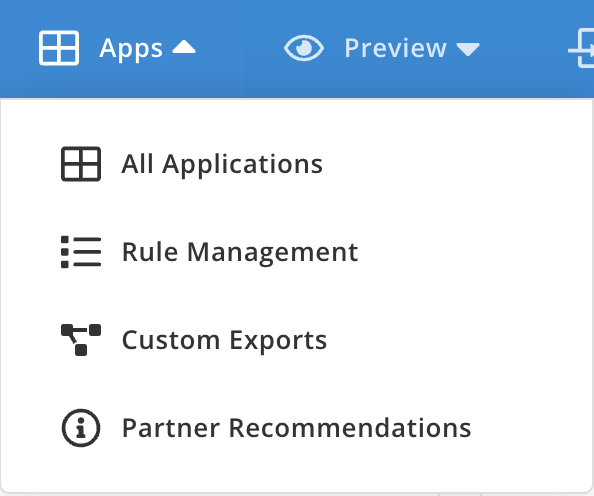Screen dimensions: 594x496
Task: Open Partner Recommendations
Action: pyautogui.click(x=297, y=428)
